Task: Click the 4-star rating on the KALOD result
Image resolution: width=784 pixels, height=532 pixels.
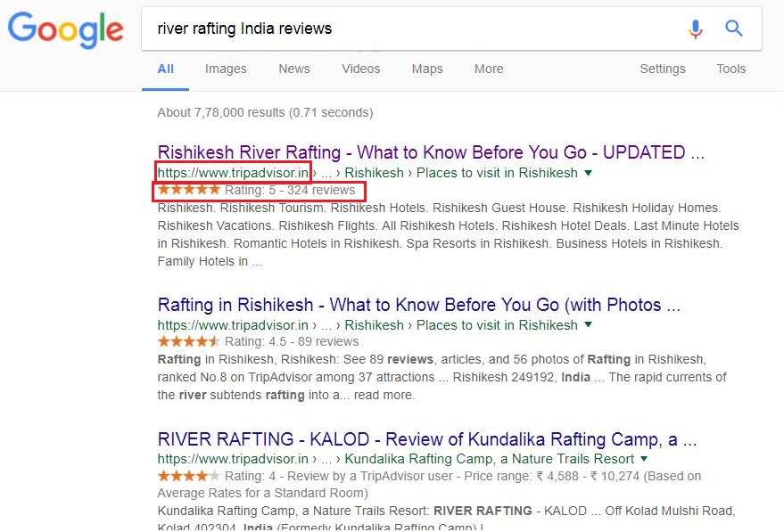Action: pos(188,476)
